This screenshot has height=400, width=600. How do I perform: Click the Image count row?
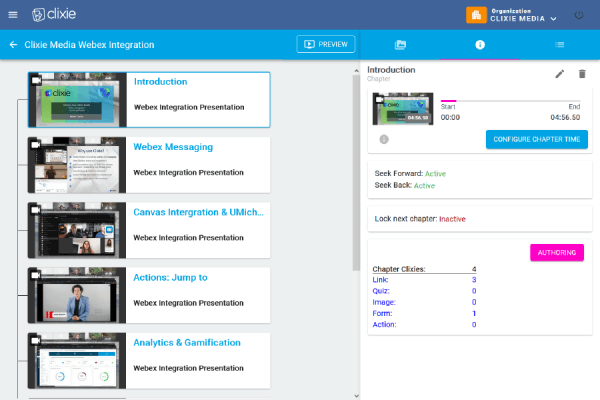(x=424, y=302)
